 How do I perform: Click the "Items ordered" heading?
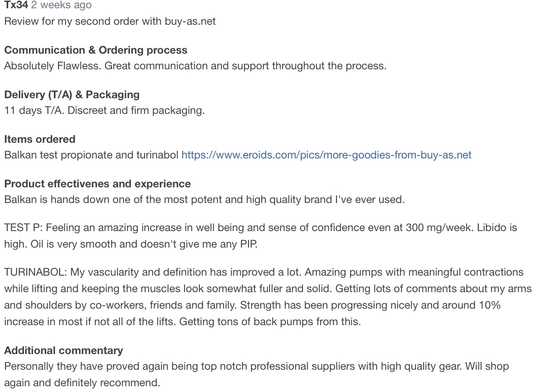coord(40,139)
